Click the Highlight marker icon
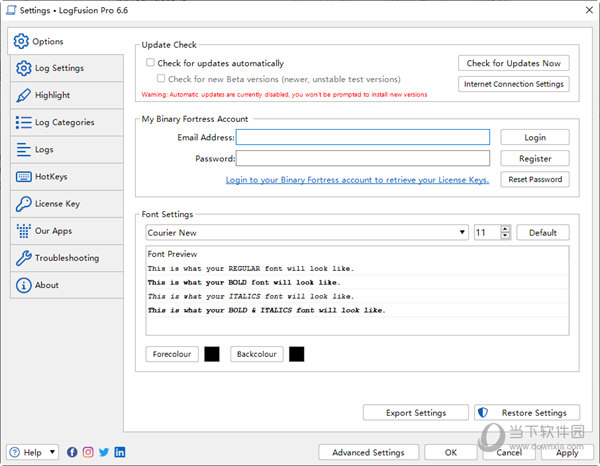The height and width of the screenshot is (466, 600). click(24, 95)
